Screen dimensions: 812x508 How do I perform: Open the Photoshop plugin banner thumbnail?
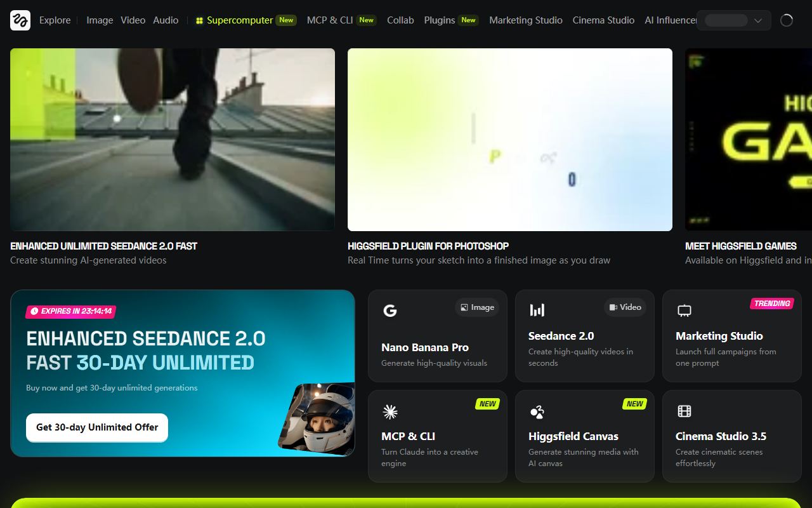coord(510,140)
